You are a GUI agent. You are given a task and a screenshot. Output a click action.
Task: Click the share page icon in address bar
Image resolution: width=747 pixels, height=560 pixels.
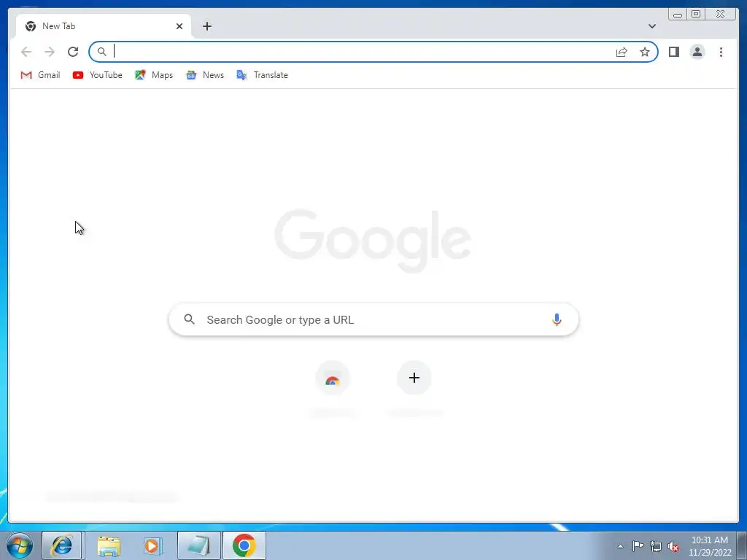click(x=622, y=52)
